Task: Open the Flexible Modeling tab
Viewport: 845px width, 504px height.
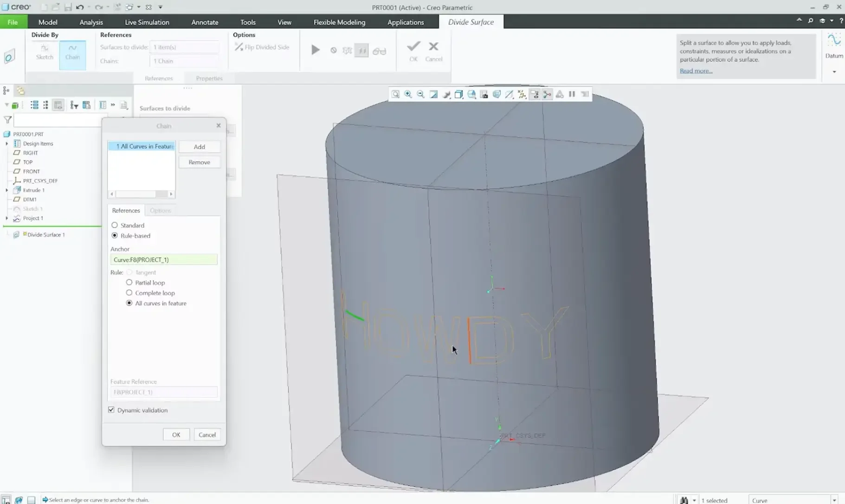Action: (339, 22)
